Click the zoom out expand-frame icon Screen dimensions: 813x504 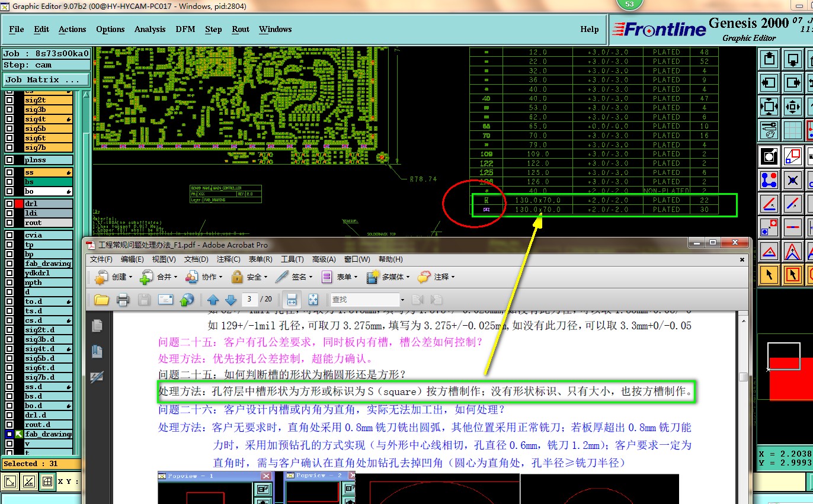(769, 107)
